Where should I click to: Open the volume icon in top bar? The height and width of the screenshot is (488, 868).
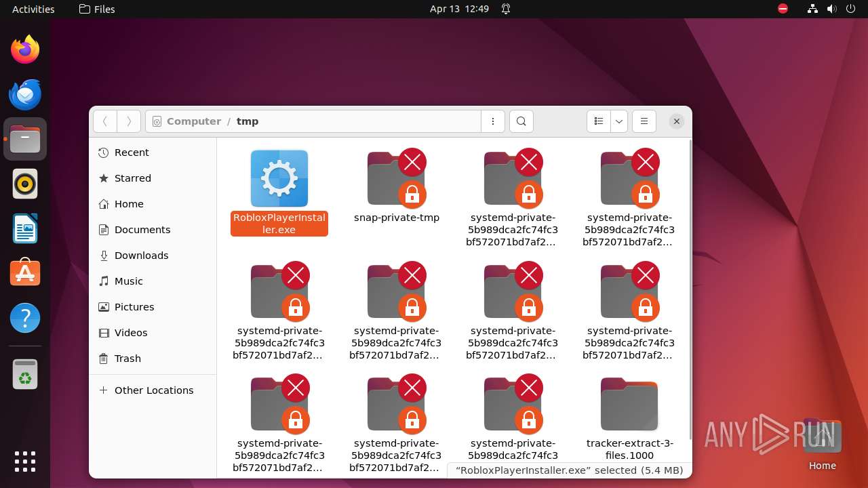coord(832,9)
